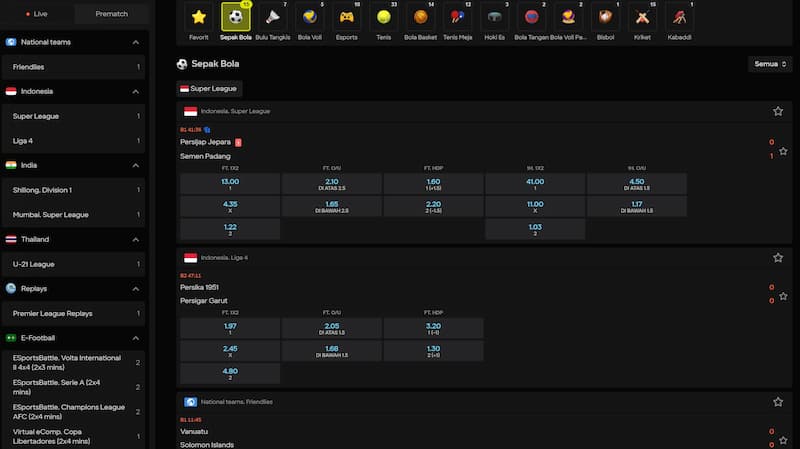Collapse the Indonesia section in sidebar
Image resolution: width=800 pixels, height=449 pixels.
click(x=135, y=91)
